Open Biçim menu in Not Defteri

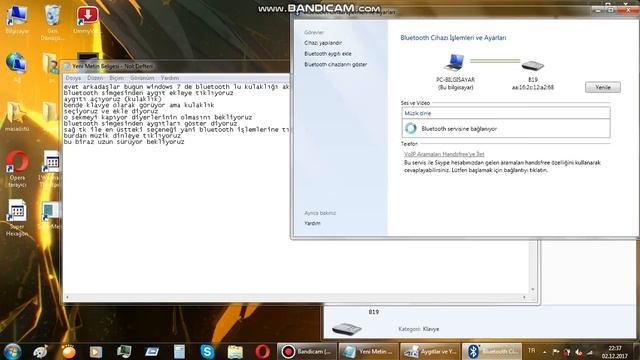pos(116,78)
